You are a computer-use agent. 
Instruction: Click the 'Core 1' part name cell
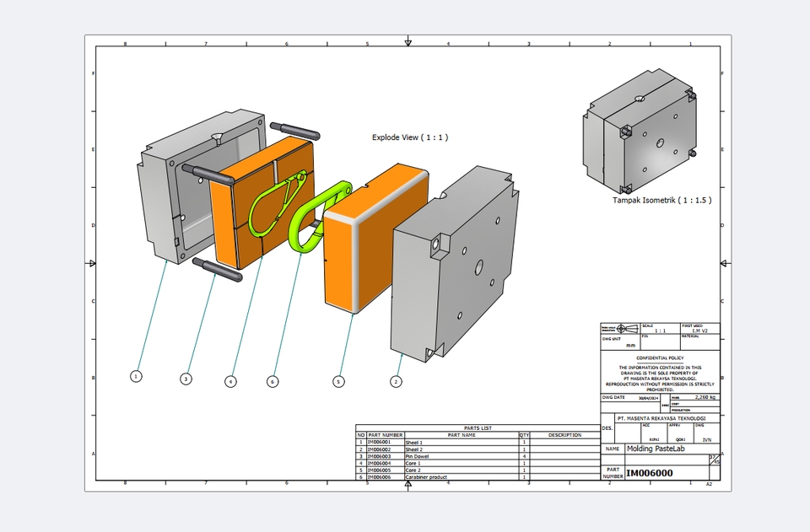pos(462,464)
